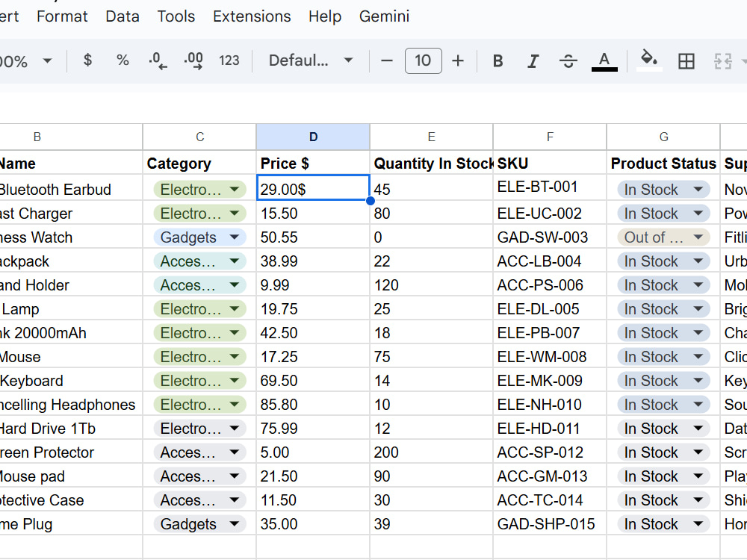The height and width of the screenshot is (560, 747).
Task: Select the Quantity In Stock header cell
Action: pyautogui.click(x=431, y=164)
